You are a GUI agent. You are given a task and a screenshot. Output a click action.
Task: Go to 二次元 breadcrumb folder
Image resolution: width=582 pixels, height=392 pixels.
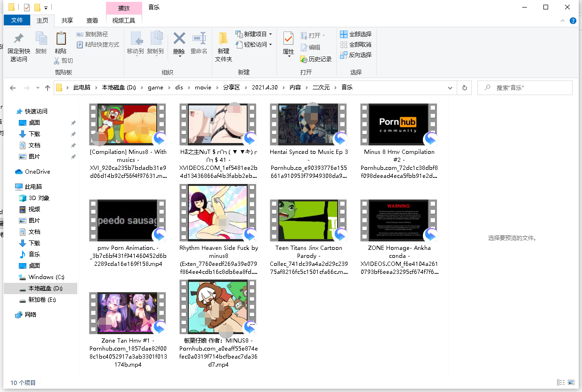pos(321,88)
